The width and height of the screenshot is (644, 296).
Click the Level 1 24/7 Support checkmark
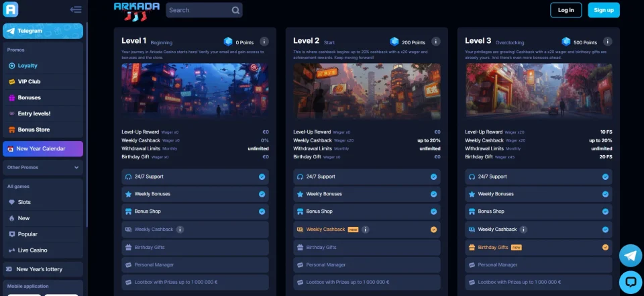coord(262,177)
